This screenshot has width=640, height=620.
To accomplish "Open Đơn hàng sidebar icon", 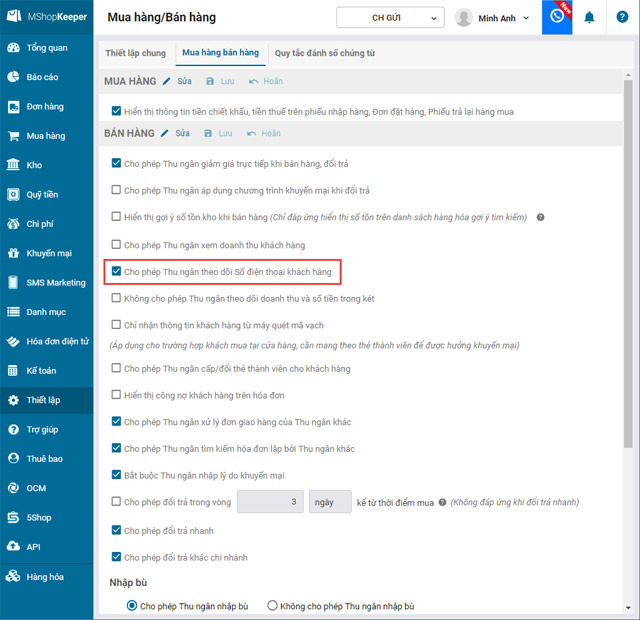I will coord(13,107).
